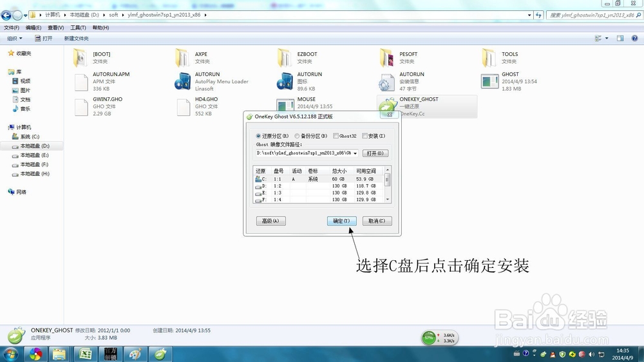The height and width of the screenshot is (362, 644).
Task: Click the partition list scrollbar thumb
Action: coord(387,180)
